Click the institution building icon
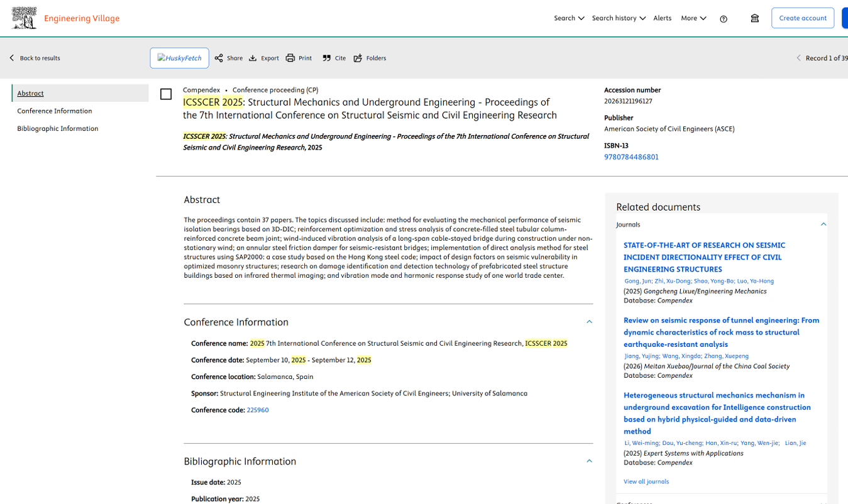 755,18
